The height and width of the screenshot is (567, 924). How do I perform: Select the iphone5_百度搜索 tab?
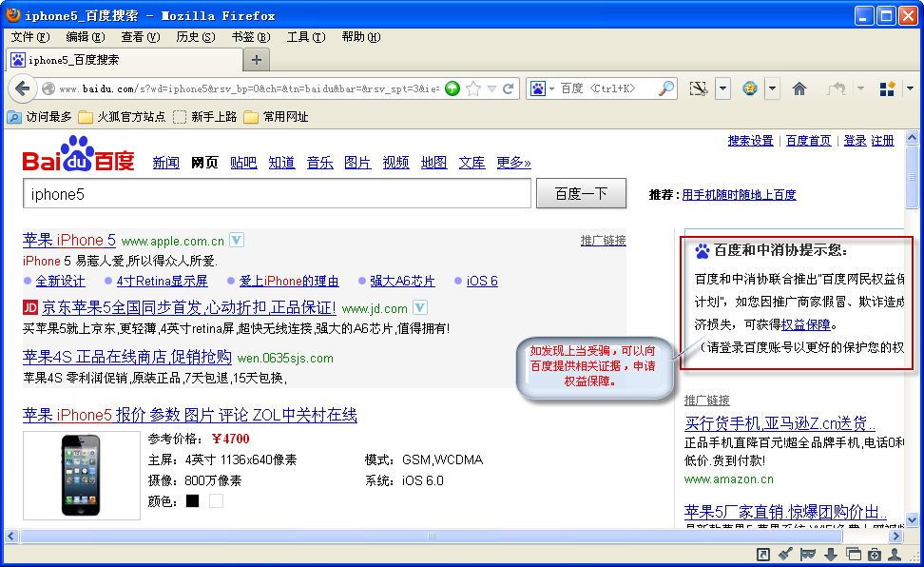tap(125, 60)
